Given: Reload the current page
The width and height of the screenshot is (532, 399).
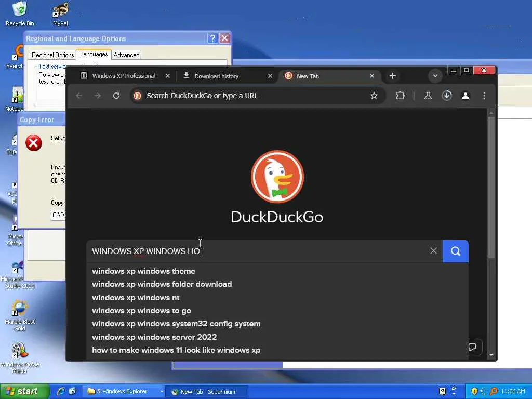Looking at the screenshot, I should pos(116,96).
